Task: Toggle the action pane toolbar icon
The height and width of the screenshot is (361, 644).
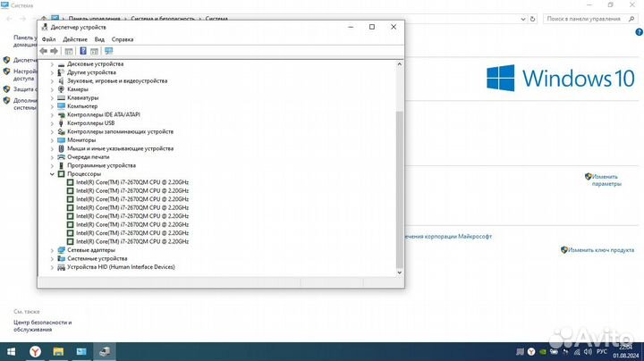Action: [x=95, y=51]
